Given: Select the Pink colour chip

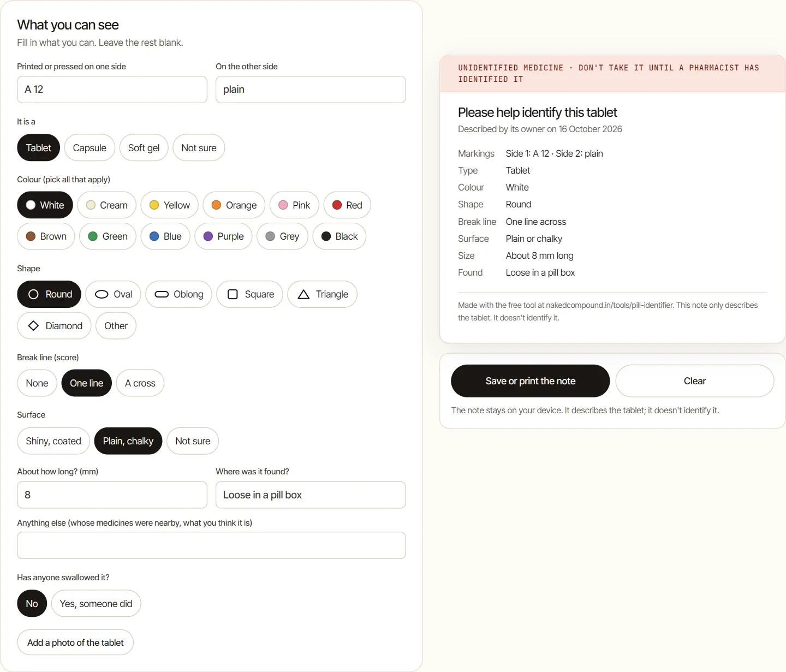Looking at the screenshot, I should click(294, 205).
